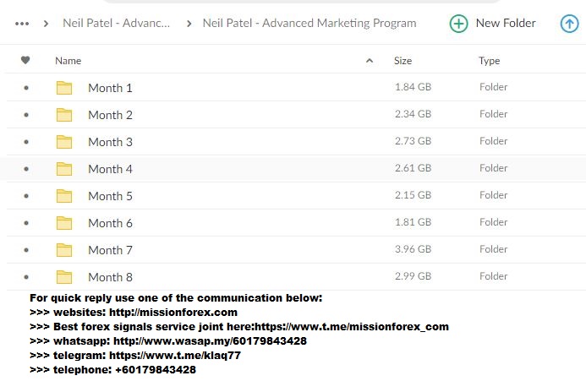
Task: Click the Month 1 folder icon
Action: point(64,88)
